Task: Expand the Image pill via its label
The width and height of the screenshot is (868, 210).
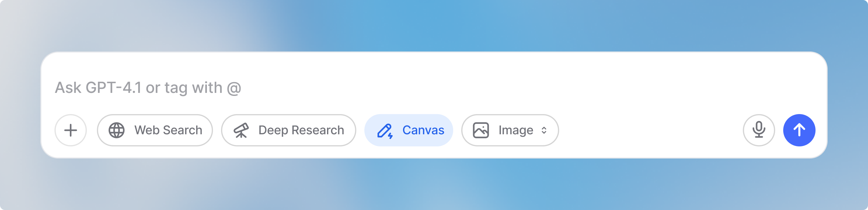Action: click(516, 130)
